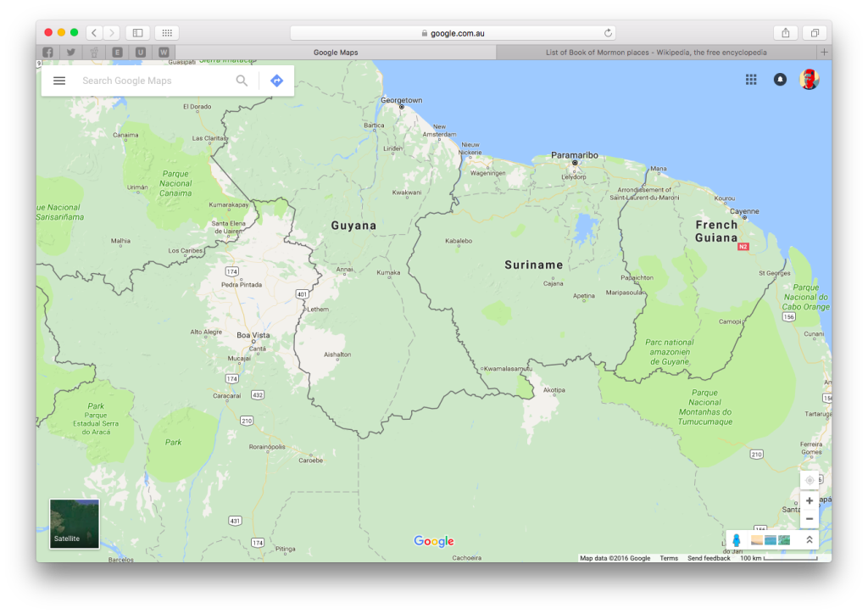Image resolution: width=868 pixels, height=614 pixels.
Task: Click the N2 road shield
Action: (743, 247)
